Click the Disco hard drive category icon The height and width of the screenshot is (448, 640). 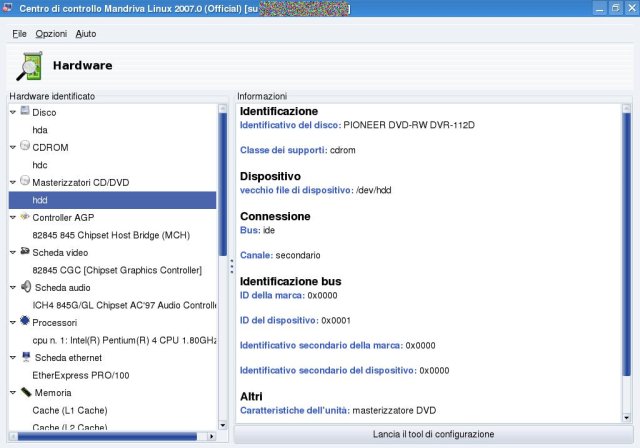[x=25, y=111]
